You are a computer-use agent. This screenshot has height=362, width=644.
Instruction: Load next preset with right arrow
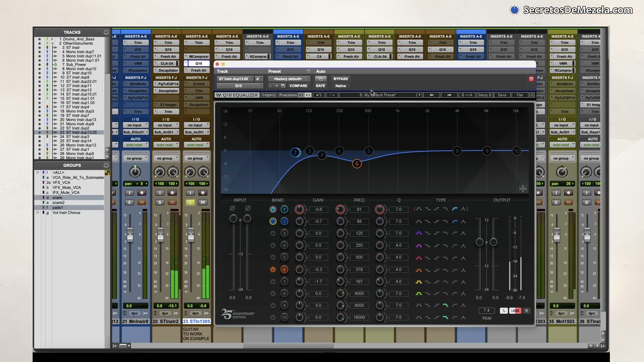pyautogui.click(x=449, y=95)
